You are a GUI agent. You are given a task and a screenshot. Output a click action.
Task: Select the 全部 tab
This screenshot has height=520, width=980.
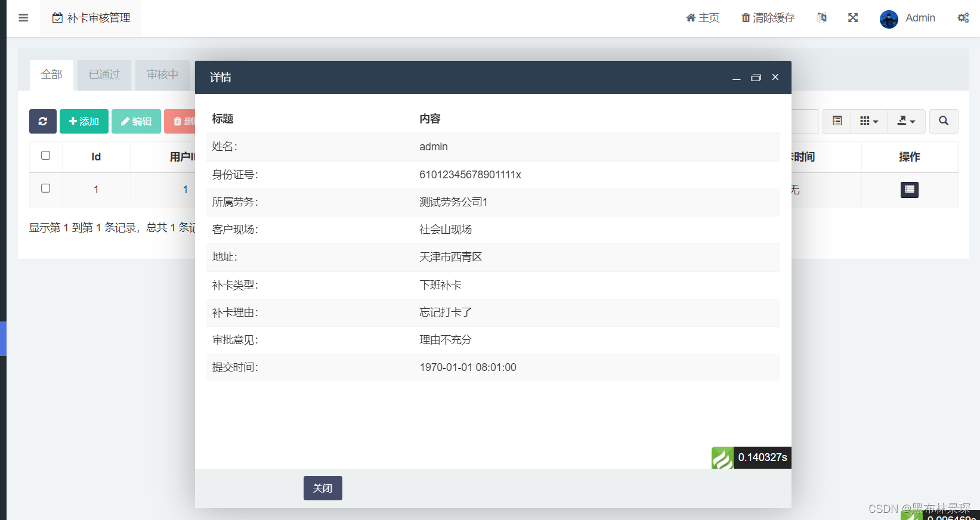coord(52,75)
